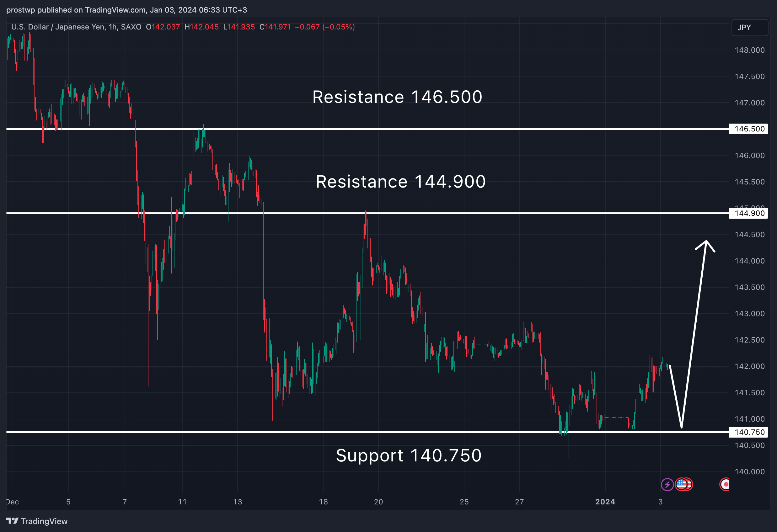Open the JPY currency dropdown
This screenshot has width=777, height=532.
click(750, 27)
